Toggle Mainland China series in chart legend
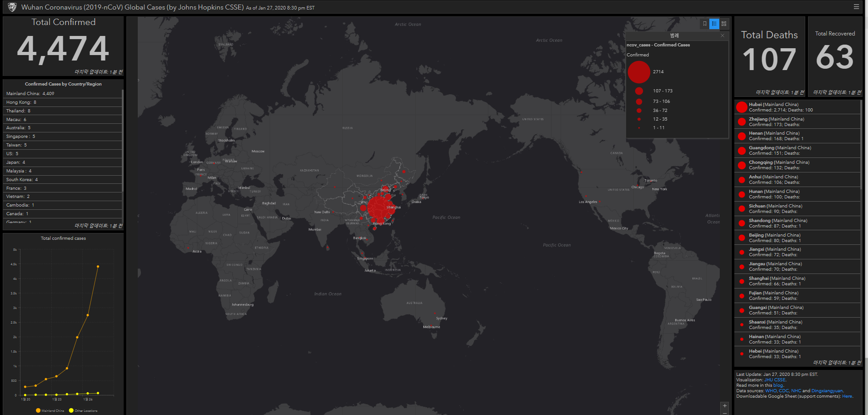This screenshot has width=868, height=415. [50, 410]
